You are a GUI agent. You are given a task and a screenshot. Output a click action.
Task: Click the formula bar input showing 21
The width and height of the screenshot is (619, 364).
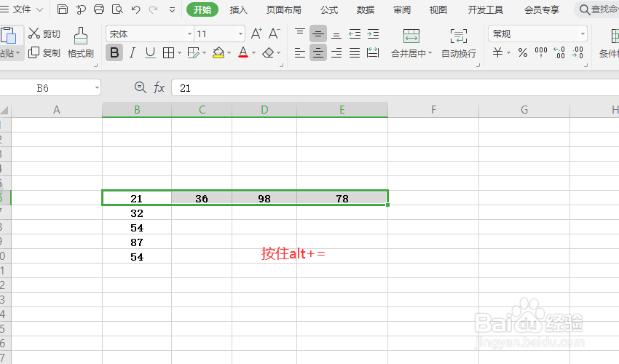click(395, 87)
